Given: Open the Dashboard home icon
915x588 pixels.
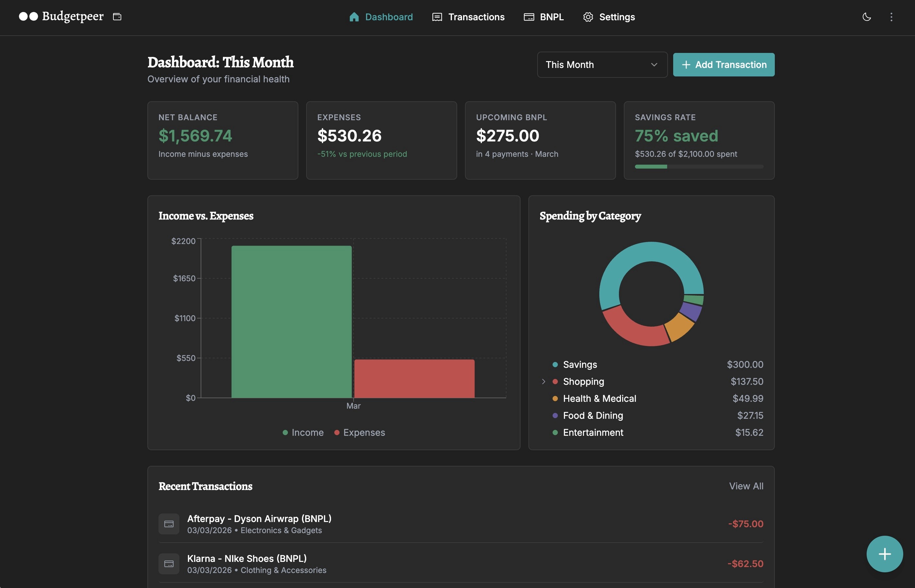Looking at the screenshot, I should click(354, 17).
